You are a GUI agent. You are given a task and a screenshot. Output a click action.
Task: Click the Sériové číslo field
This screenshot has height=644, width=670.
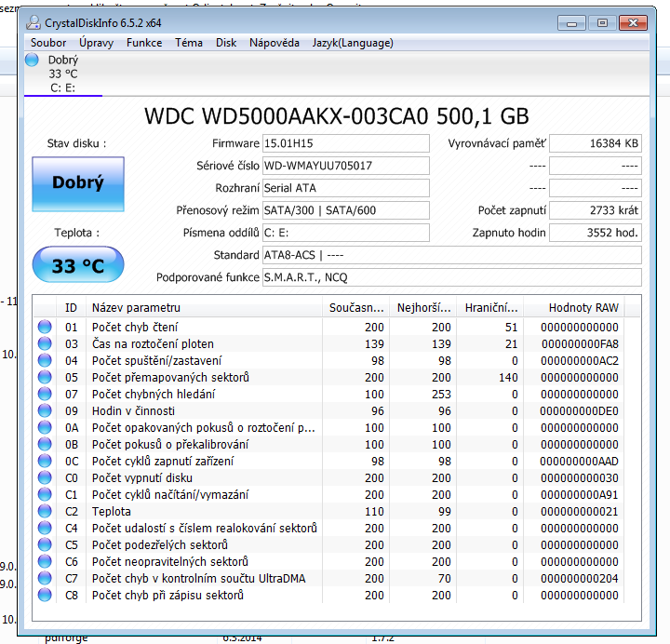tap(346, 166)
